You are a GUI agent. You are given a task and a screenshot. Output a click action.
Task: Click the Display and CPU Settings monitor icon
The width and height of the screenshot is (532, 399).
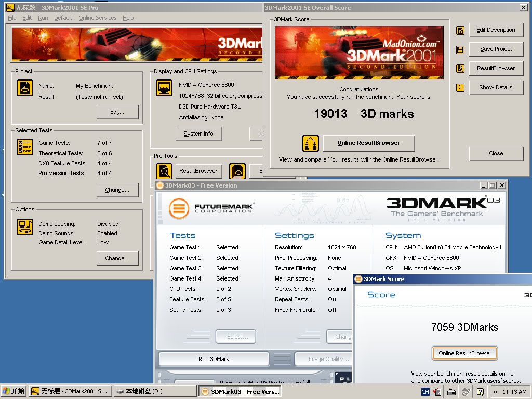[x=164, y=88]
